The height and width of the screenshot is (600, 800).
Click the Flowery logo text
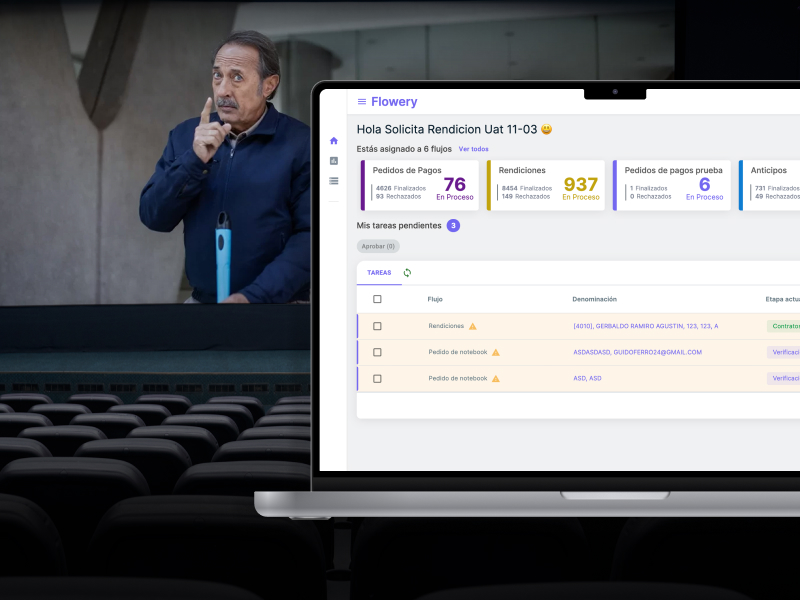click(394, 102)
